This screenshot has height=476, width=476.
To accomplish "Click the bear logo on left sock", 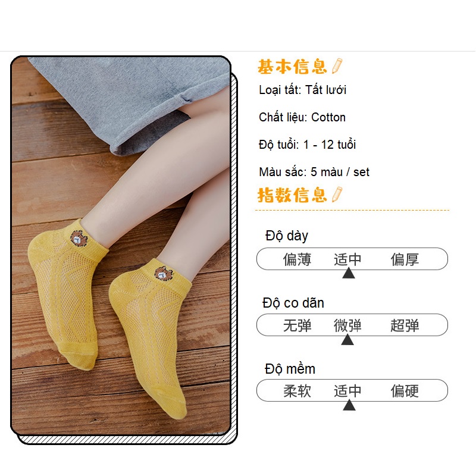I will click(x=79, y=238).
